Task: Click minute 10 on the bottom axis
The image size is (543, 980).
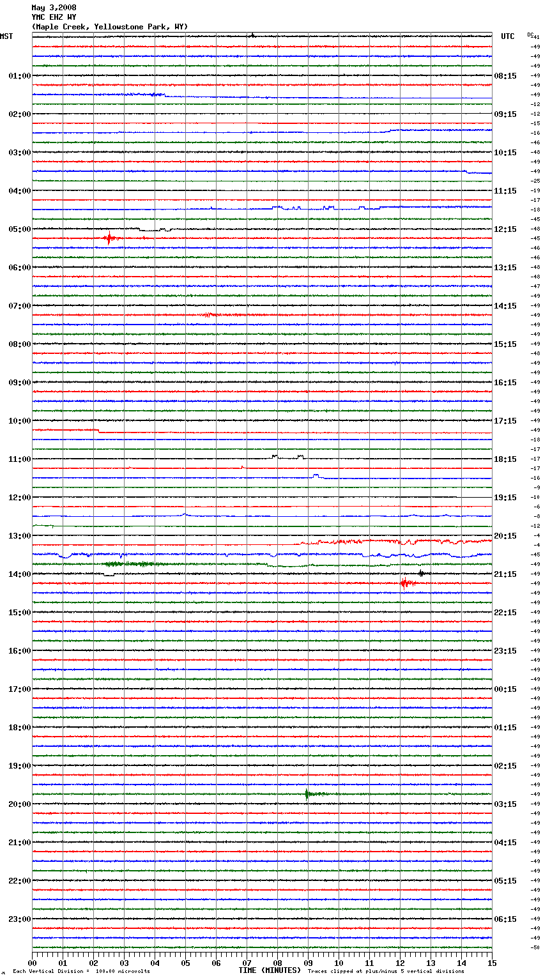Action: tap(339, 963)
